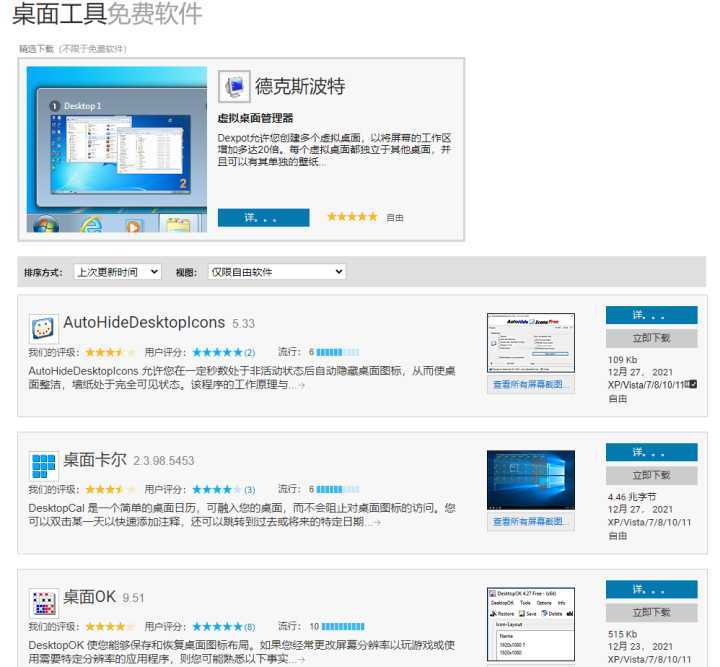Click DesktopOK popularity bar
The height and width of the screenshot is (667, 720).
[343, 627]
